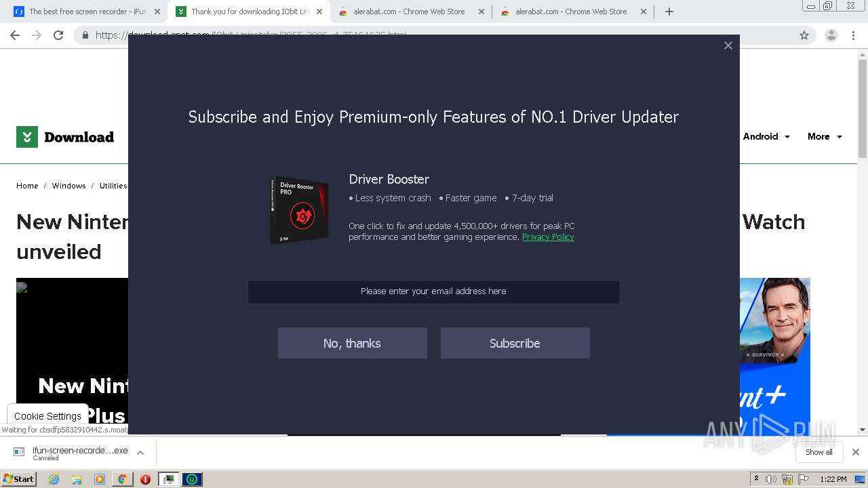The width and height of the screenshot is (868, 488).
Task: Expand the More menu dropdown
Action: (825, 136)
